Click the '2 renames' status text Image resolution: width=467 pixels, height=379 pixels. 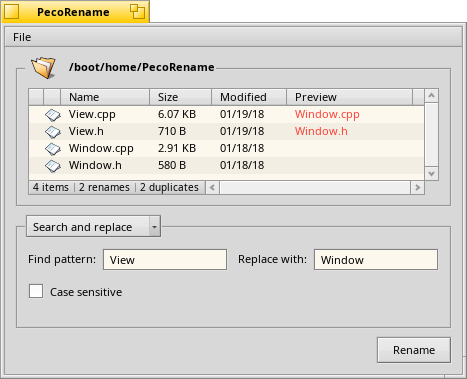[104, 187]
